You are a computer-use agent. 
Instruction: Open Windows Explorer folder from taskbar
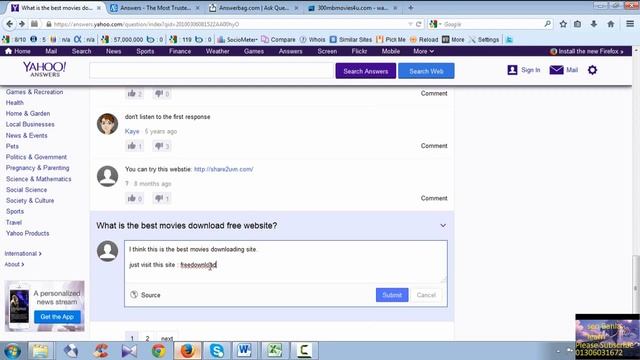click(40, 351)
